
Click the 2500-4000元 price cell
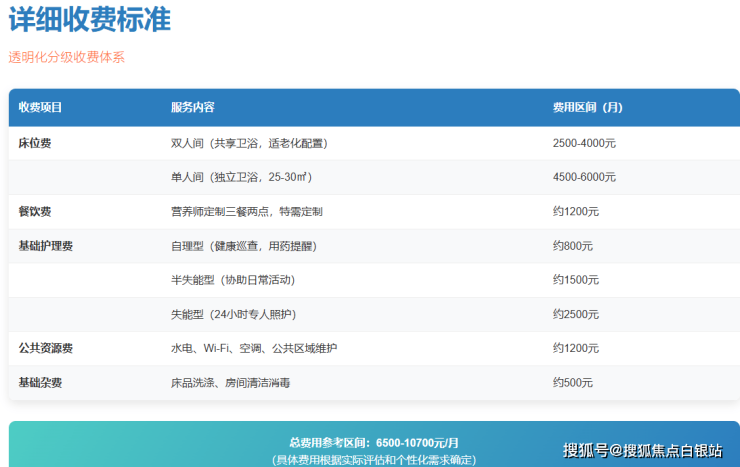point(584,143)
